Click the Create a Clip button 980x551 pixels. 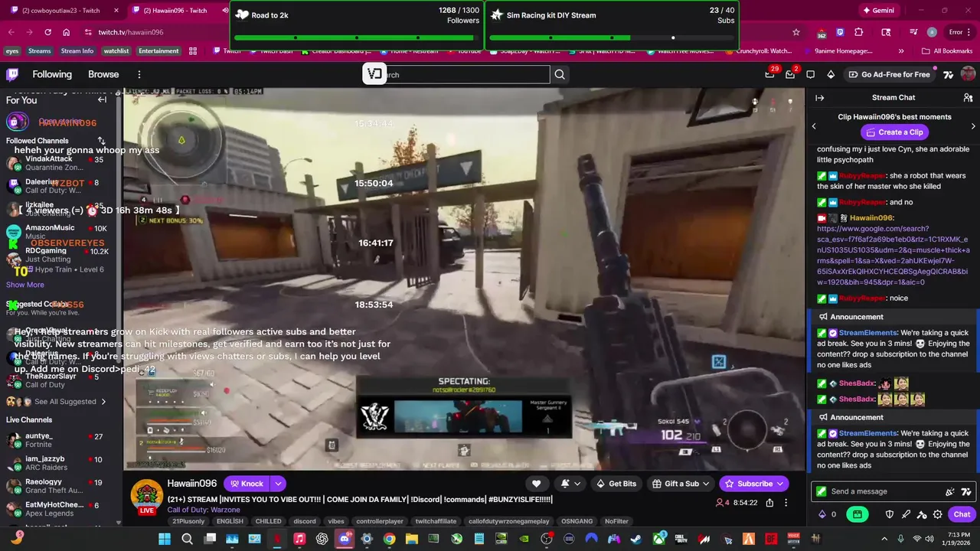(894, 132)
